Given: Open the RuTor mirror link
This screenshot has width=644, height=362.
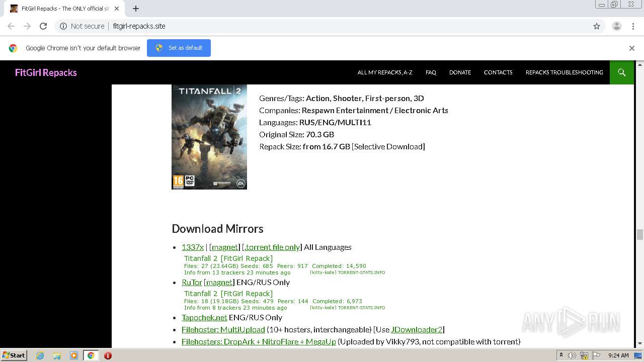Looking at the screenshot, I should pyautogui.click(x=192, y=282).
